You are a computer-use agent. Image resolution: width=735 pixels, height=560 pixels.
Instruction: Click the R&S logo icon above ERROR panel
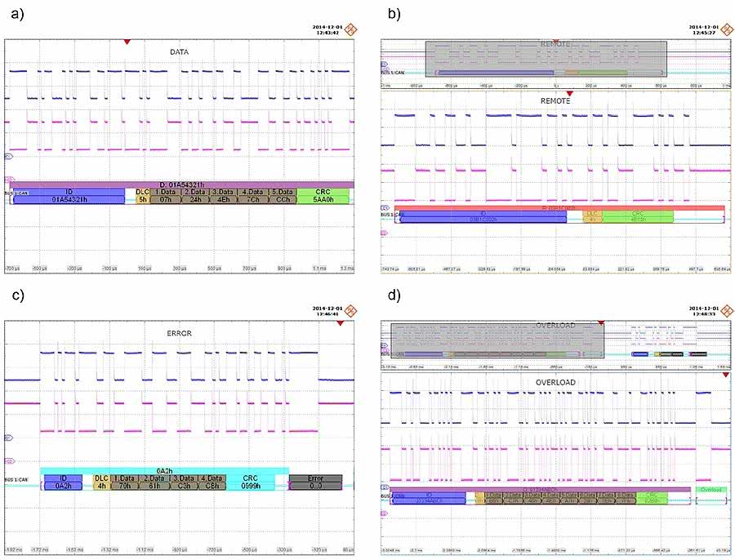point(352,310)
